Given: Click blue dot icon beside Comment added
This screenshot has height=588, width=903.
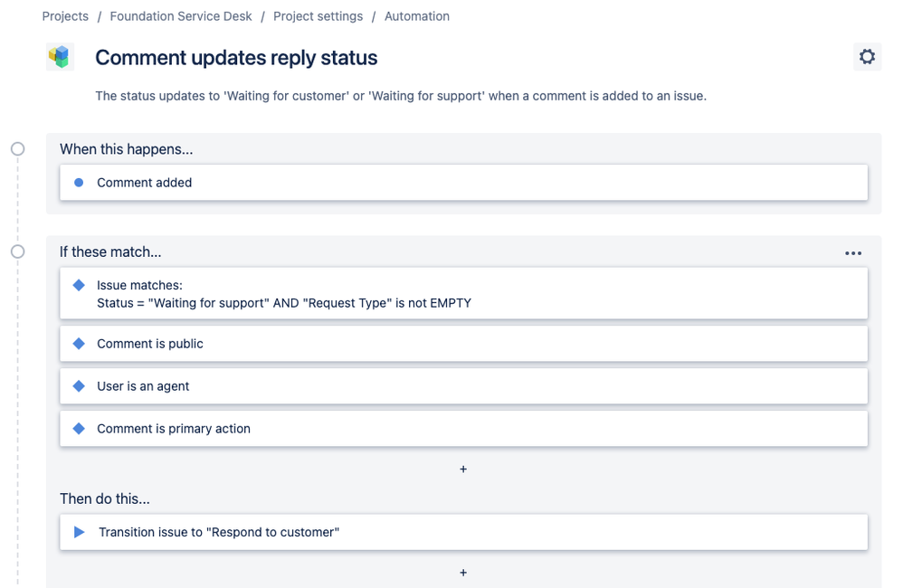Looking at the screenshot, I should click(x=79, y=183).
